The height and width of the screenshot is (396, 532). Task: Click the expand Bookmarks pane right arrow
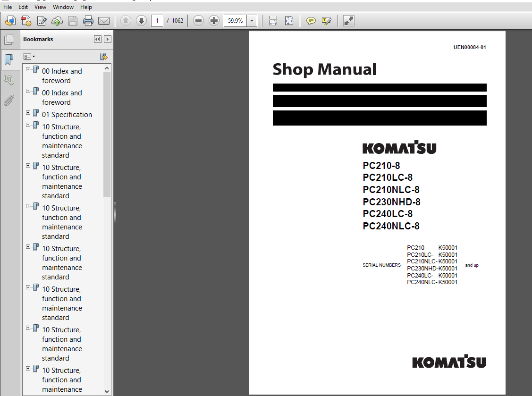(x=108, y=39)
